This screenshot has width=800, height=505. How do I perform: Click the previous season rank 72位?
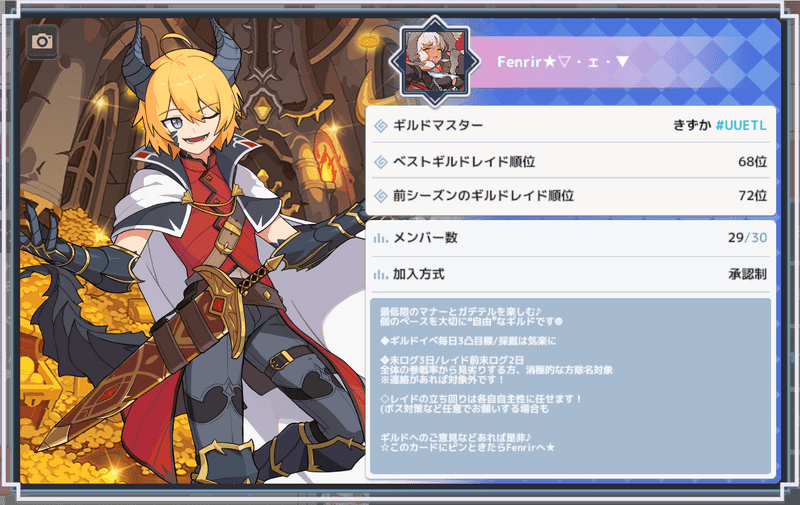pyautogui.click(x=753, y=196)
